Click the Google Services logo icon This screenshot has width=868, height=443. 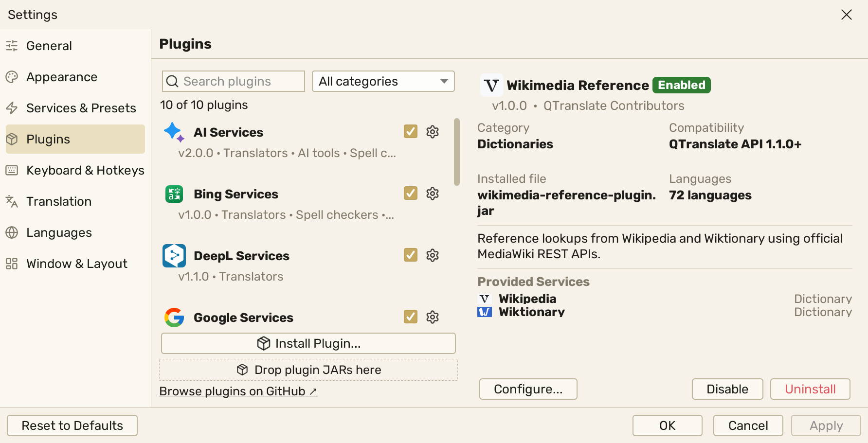[174, 318]
